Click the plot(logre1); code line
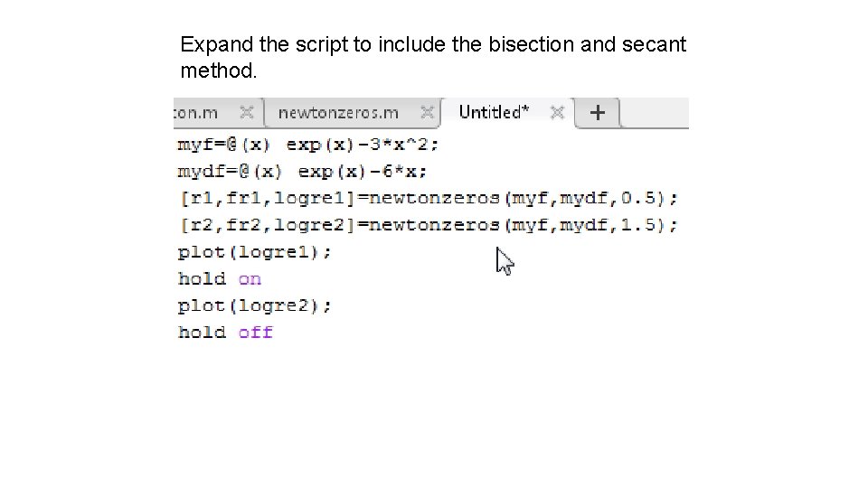 tap(255, 252)
